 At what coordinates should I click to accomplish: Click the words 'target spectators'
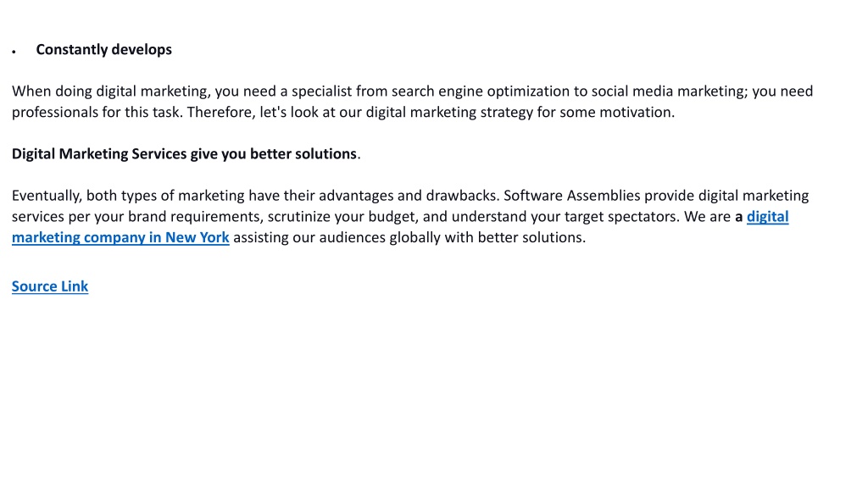[x=621, y=217]
